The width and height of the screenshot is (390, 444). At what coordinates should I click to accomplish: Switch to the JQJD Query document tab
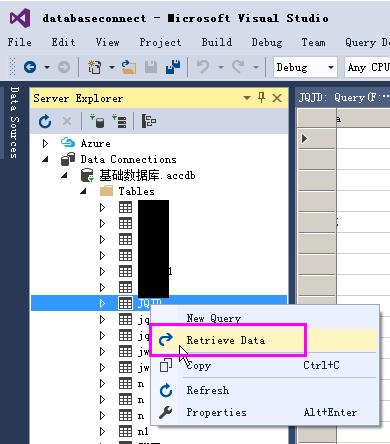(343, 97)
